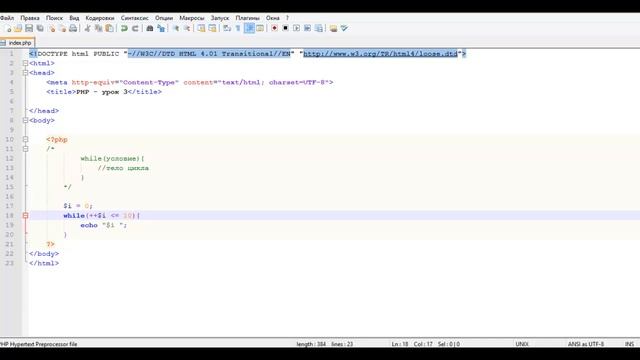This screenshot has height=360, width=640.
Task: Click line number 23 in the margin
Action: point(9,263)
